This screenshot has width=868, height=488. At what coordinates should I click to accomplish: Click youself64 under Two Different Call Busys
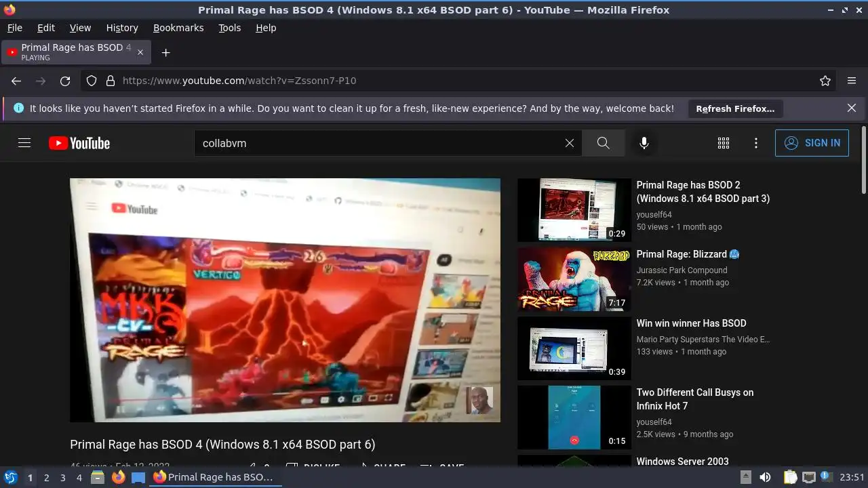[654, 422]
